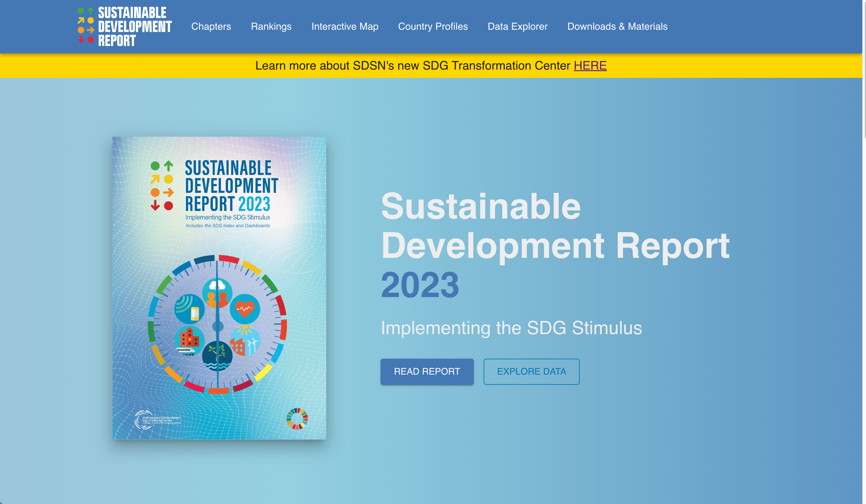Click the people with cloud icon on cover
The width and height of the screenshot is (866, 504).
217,293
